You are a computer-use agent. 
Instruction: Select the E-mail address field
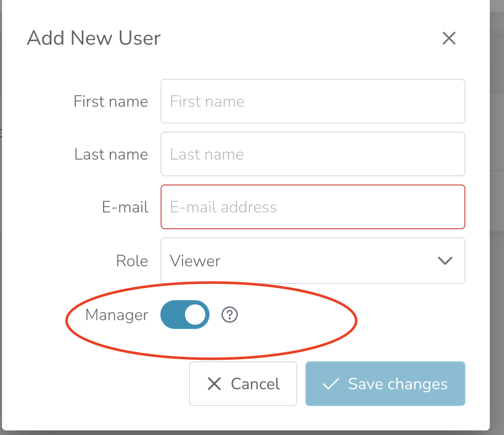pyautogui.click(x=312, y=207)
